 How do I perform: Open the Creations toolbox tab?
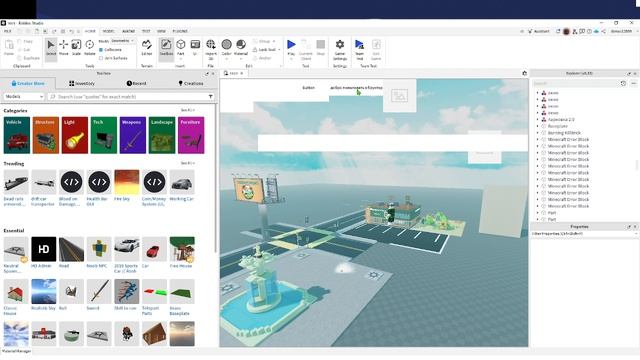click(x=191, y=83)
